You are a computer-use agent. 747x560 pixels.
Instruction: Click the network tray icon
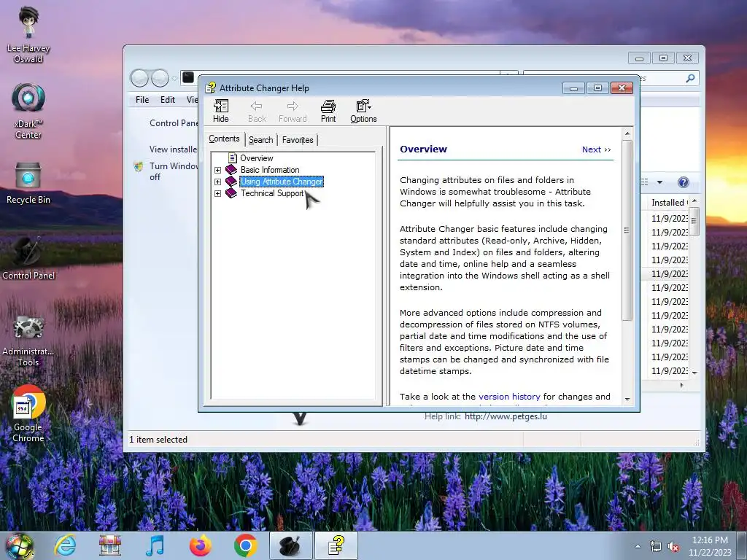pos(656,546)
